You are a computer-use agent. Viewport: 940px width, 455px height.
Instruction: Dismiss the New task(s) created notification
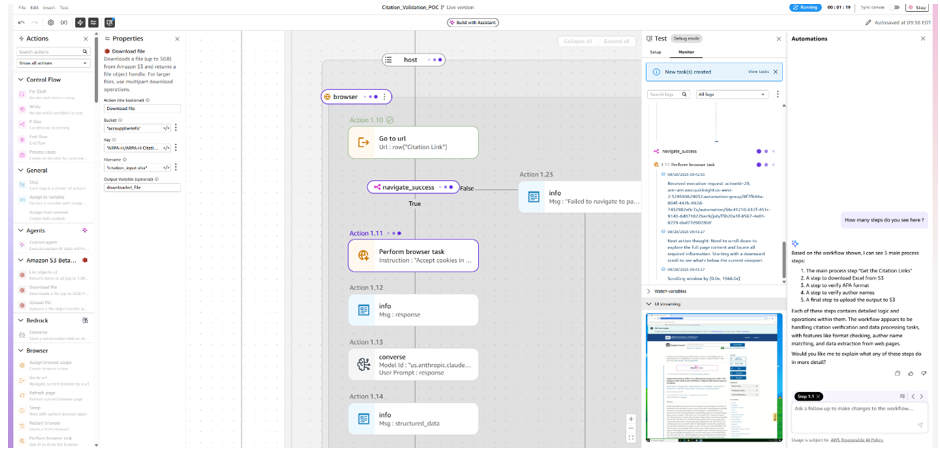pos(775,72)
